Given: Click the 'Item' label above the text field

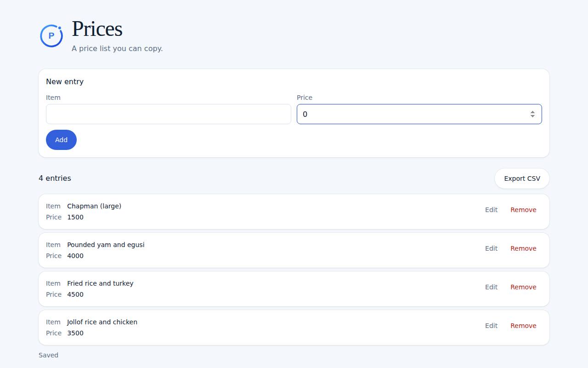Looking at the screenshot, I should tap(53, 98).
